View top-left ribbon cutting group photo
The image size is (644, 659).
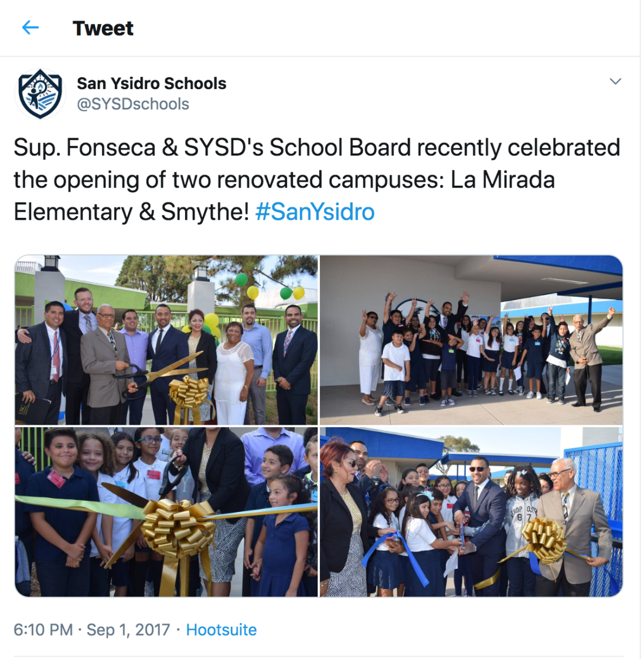pos(166,340)
